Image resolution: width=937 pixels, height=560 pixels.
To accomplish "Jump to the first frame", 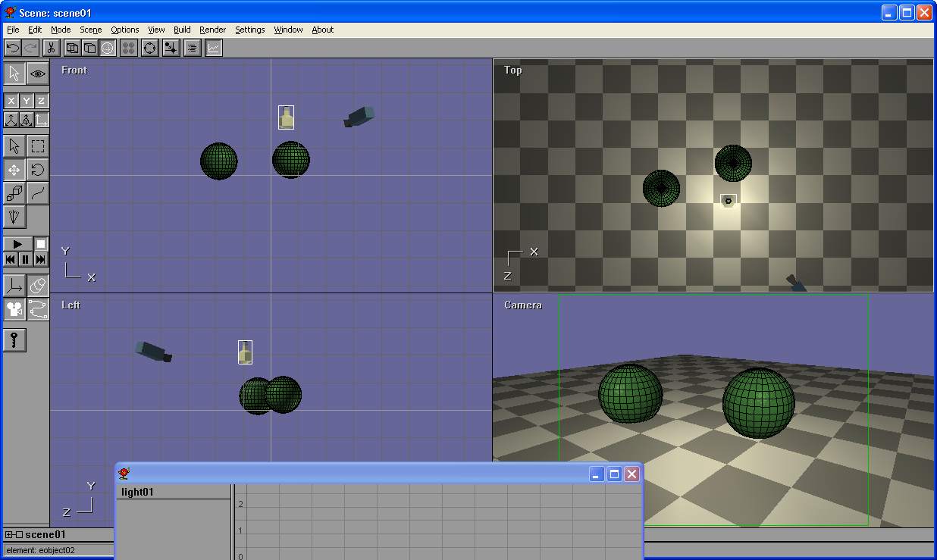I will (11, 259).
